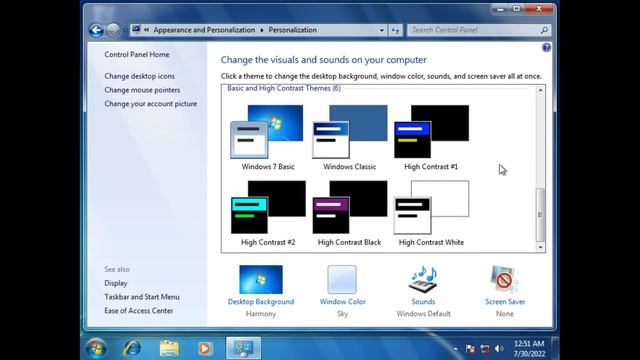The height and width of the screenshot is (360, 640).
Task: Launch Windows Media Player from taskbar
Action: tap(205, 348)
